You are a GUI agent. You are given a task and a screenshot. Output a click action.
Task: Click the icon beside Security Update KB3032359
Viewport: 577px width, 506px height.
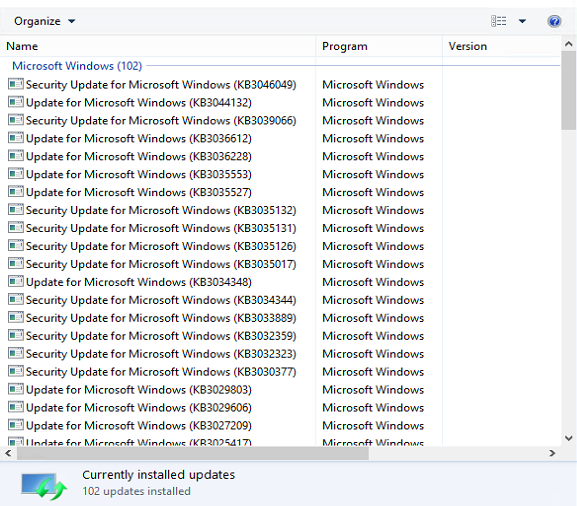[16, 335]
